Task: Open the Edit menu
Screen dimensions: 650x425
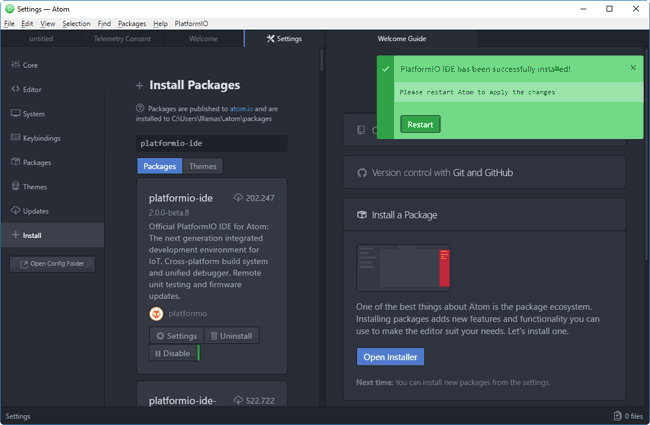Action: (x=27, y=24)
